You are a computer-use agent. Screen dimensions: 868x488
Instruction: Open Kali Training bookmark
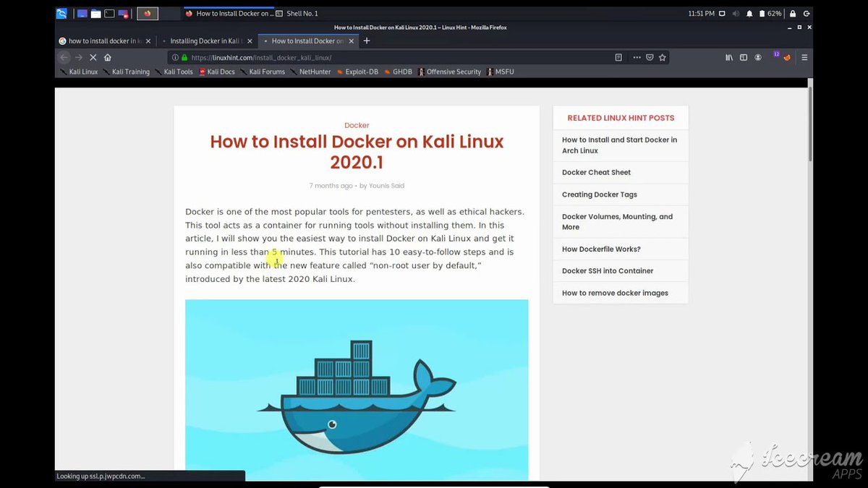point(126,72)
